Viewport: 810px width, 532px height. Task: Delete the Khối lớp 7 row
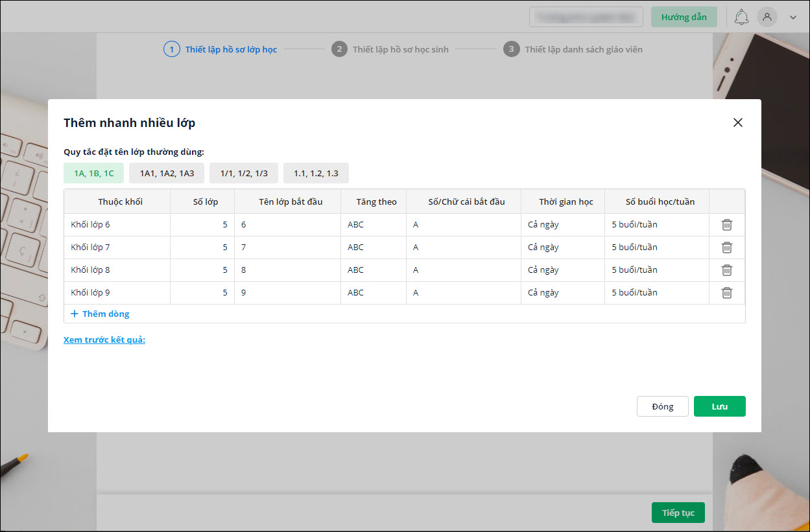(x=727, y=248)
